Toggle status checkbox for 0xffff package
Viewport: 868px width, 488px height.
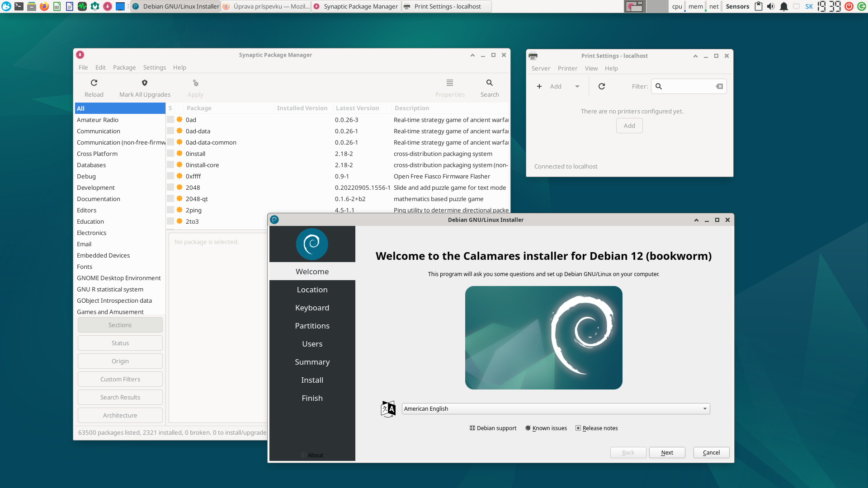[x=170, y=176]
